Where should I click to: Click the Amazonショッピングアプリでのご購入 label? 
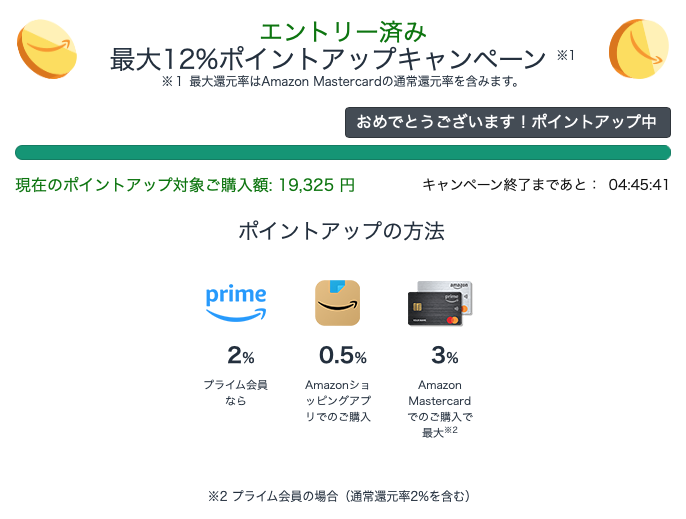(338, 401)
